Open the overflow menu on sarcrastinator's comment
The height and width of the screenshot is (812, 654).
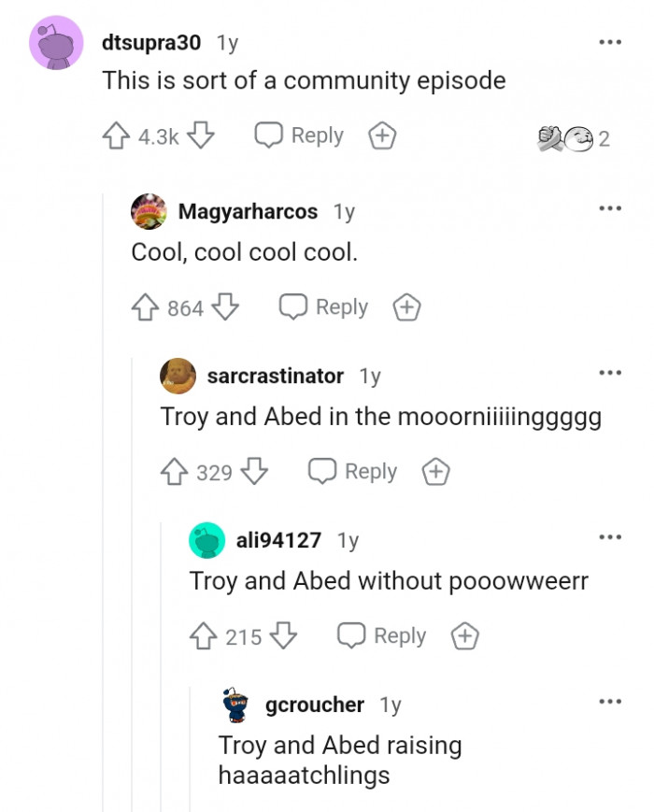tap(611, 372)
